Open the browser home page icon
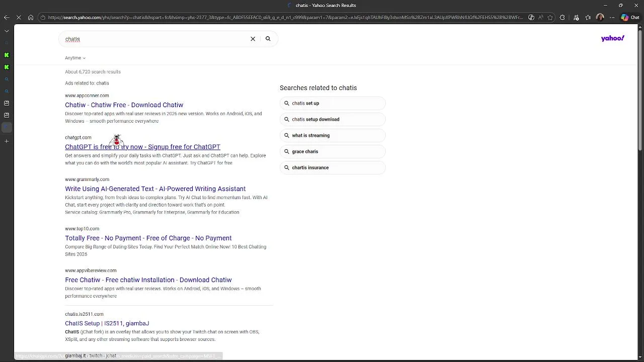The width and height of the screenshot is (644, 362). tap(31, 18)
